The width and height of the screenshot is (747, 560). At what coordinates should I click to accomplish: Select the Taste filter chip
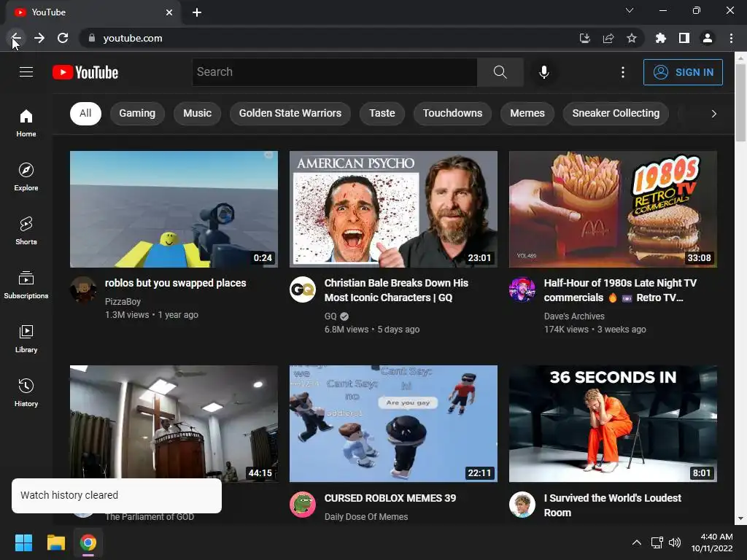382,113
